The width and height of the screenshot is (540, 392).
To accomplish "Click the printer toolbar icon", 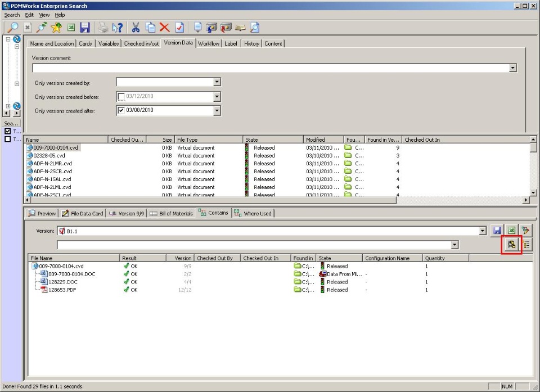I will (x=102, y=27).
